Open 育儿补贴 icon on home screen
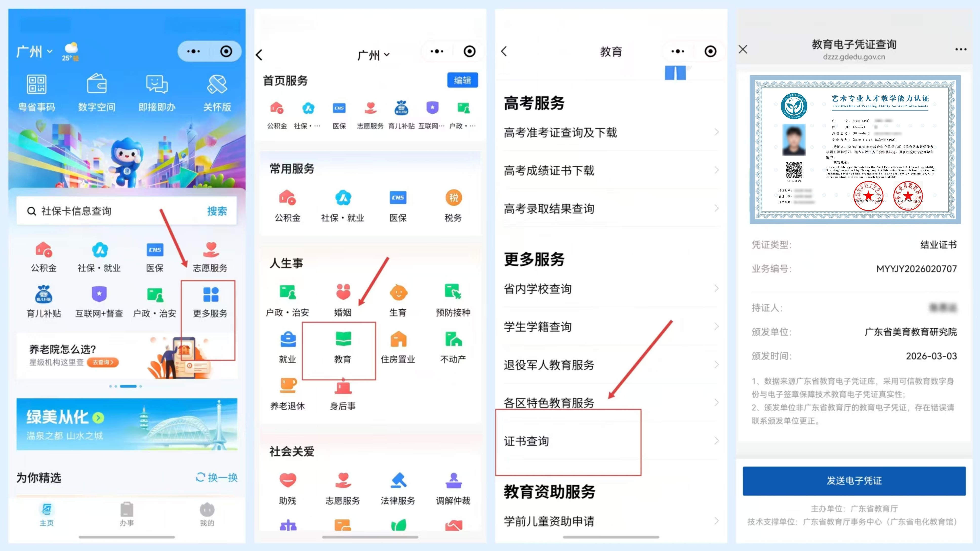Viewport: 980px width, 551px height. point(44,295)
